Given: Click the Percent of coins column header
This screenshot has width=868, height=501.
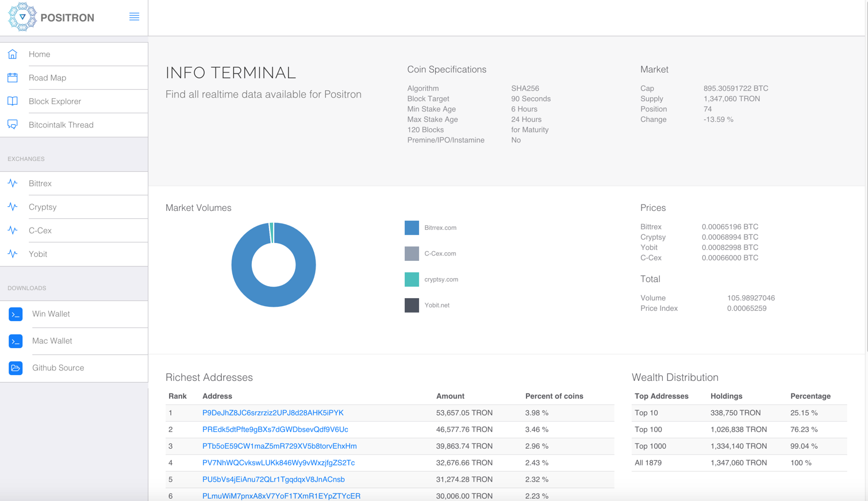Looking at the screenshot, I should click(x=554, y=396).
